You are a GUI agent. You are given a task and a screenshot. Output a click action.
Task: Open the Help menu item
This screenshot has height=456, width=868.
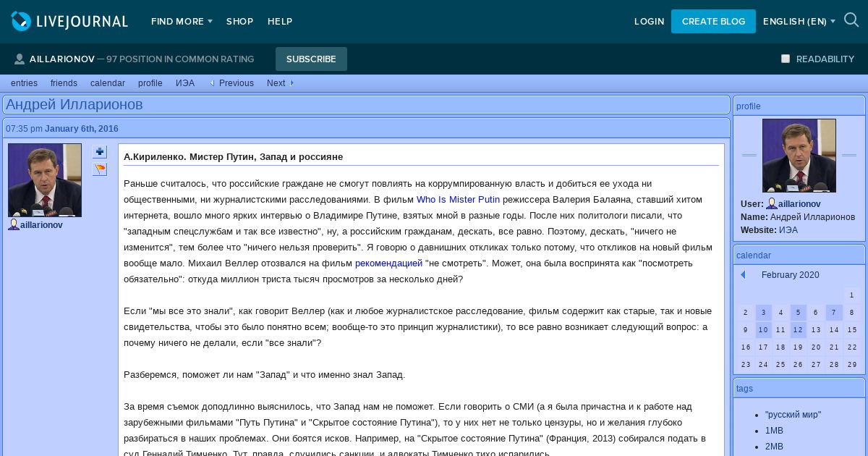[280, 22]
